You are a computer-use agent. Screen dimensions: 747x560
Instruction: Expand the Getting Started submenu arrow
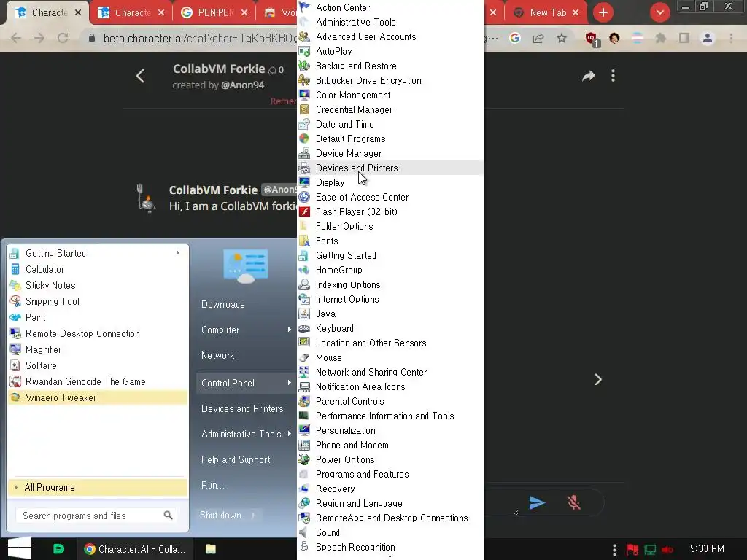point(178,253)
